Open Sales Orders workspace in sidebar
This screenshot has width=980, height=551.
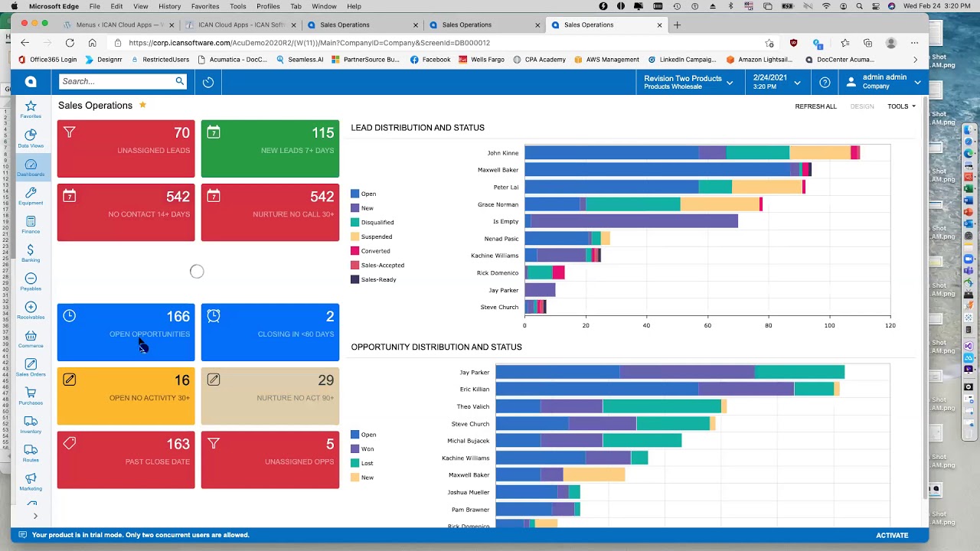coord(31,367)
